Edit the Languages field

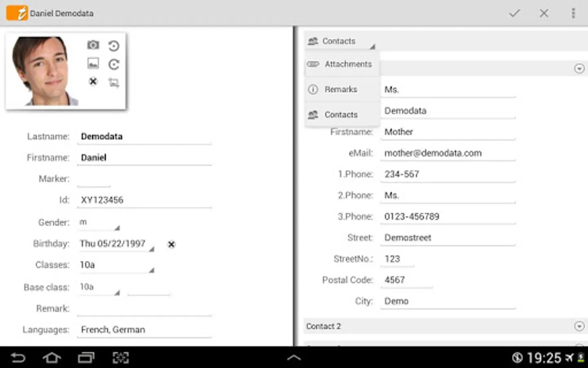pos(144,330)
